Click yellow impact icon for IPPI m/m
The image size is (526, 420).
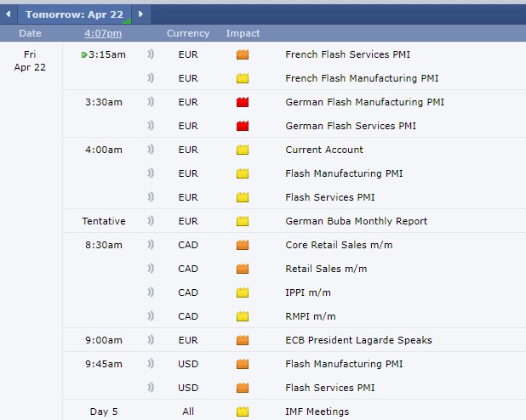pos(243,292)
